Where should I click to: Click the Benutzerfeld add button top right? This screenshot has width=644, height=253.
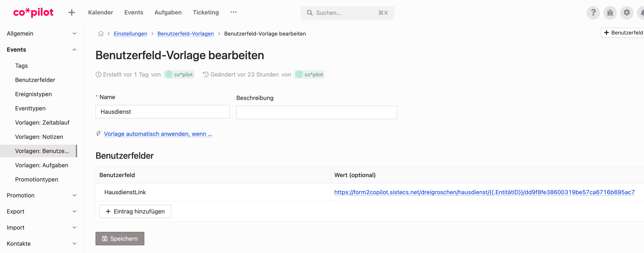pyautogui.click(x=622, y=33)
